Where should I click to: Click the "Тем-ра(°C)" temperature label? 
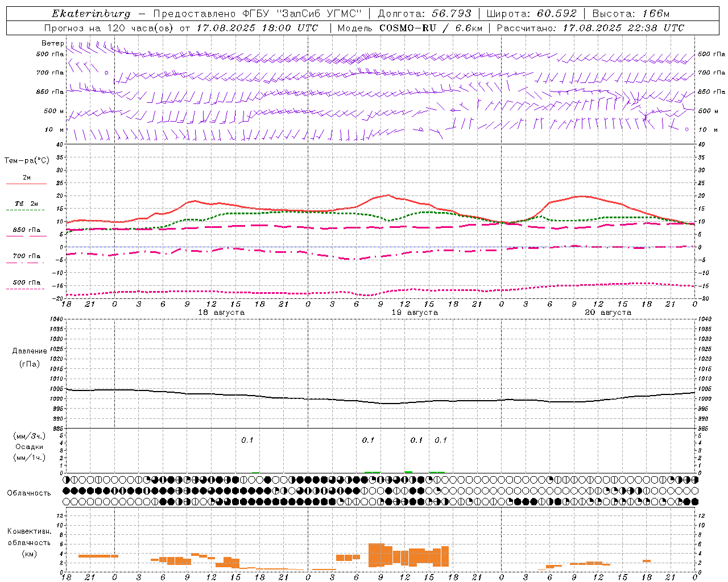27,161
